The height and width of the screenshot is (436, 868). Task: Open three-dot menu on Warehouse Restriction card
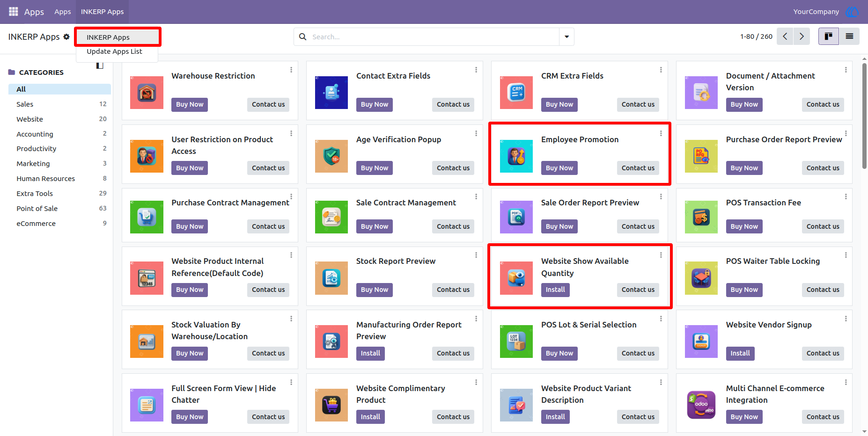click(x=291, y=70)
